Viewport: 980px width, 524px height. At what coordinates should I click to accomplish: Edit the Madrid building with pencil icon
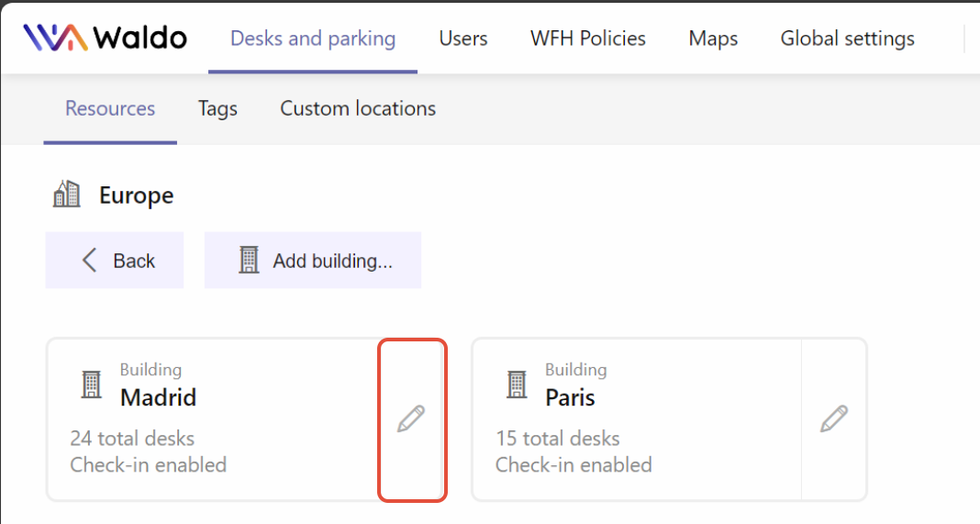tap(411, 418)
